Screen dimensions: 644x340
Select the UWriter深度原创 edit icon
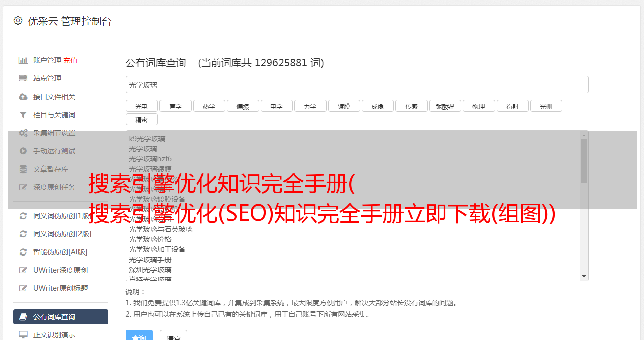[x=23, y=270]
